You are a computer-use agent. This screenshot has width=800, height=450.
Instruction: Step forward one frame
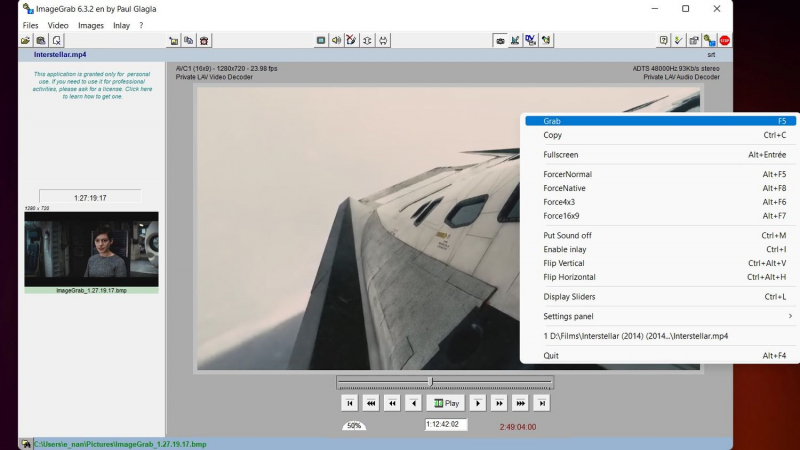click(478, 403)
